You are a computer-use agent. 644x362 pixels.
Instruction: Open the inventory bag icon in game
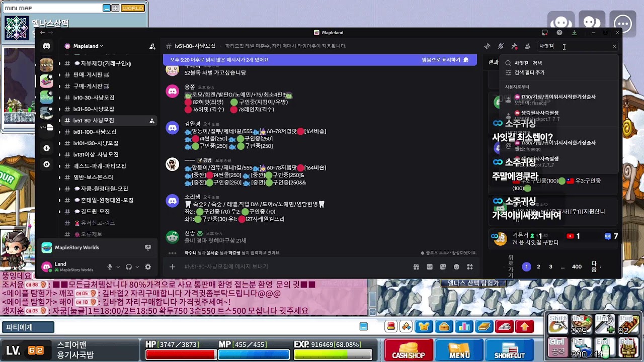tap(444, 327)
